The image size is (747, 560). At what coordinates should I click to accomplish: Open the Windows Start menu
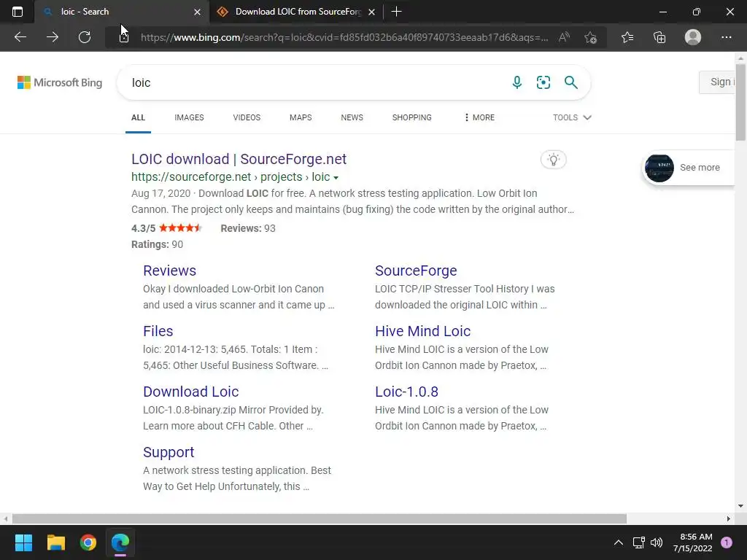coord(23,542)
